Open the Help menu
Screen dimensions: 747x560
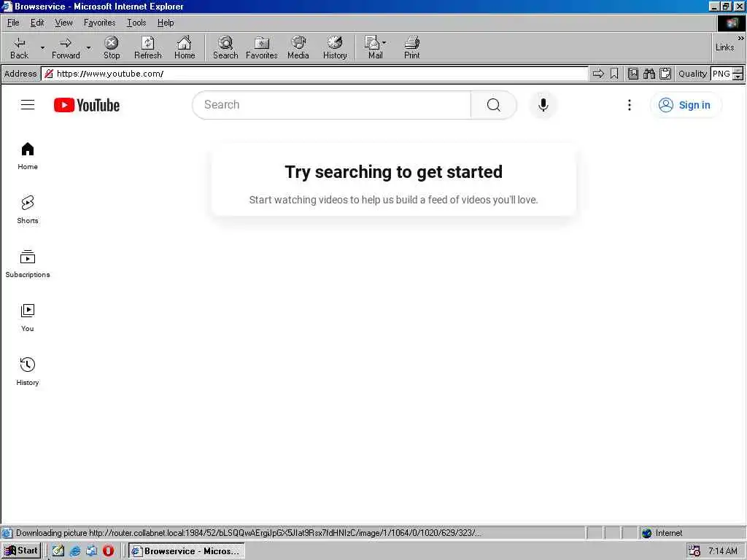click(166, 23)
